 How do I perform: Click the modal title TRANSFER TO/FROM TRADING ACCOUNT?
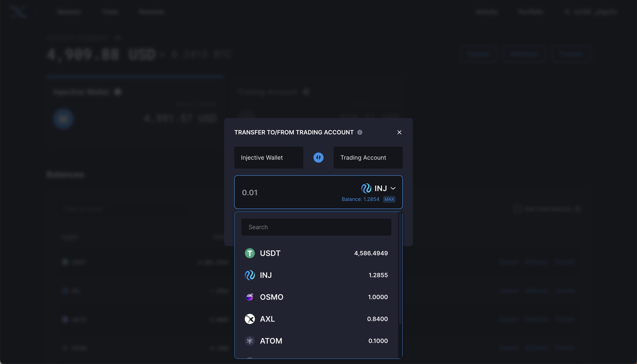click(294, 132)
